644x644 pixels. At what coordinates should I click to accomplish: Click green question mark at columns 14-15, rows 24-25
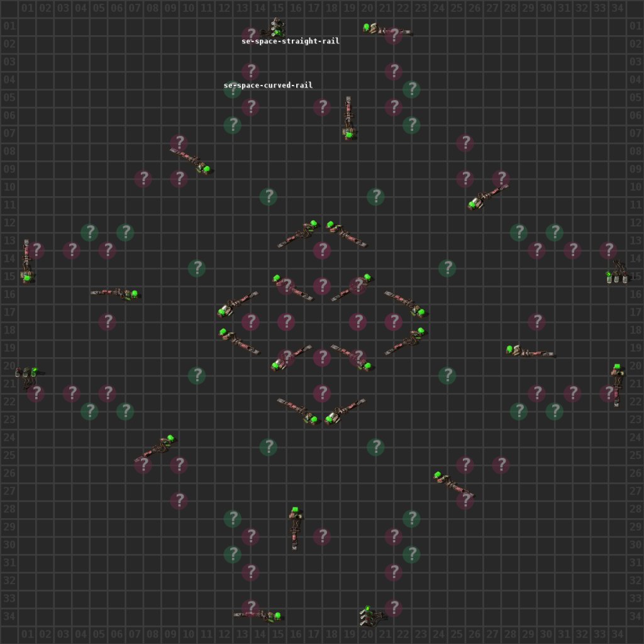tap(268, 447)
